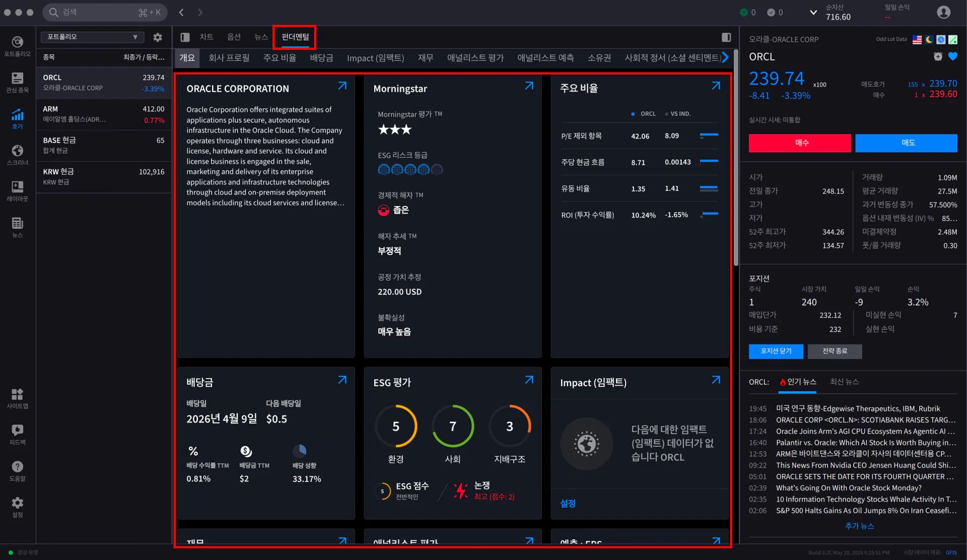Open the 설정 settings sidebar icon

point(18,507)
